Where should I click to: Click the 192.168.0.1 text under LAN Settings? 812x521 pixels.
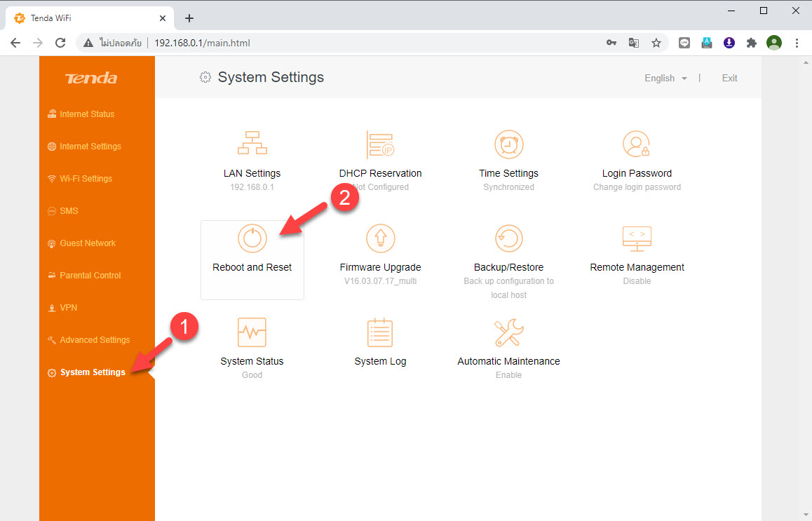coord(252,187)
